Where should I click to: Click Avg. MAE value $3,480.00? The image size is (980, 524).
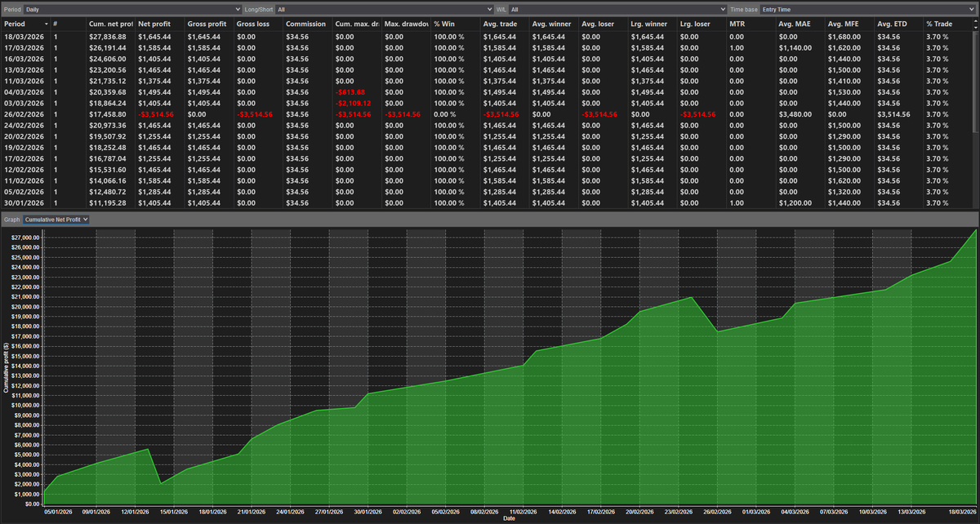pyautogui.click(x=795, y=114)
